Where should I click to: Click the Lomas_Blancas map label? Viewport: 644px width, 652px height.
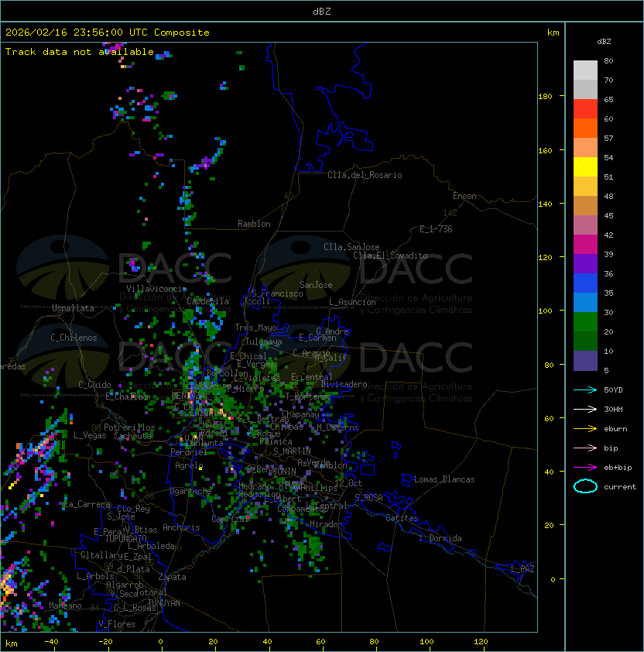coord(444,479)
